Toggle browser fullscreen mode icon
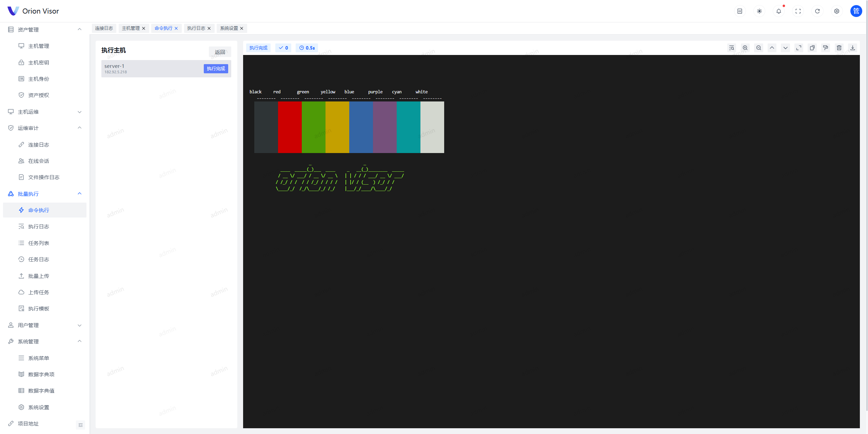Image resolution: width=868 pixels, height=434 pixels. coord(798,11)
